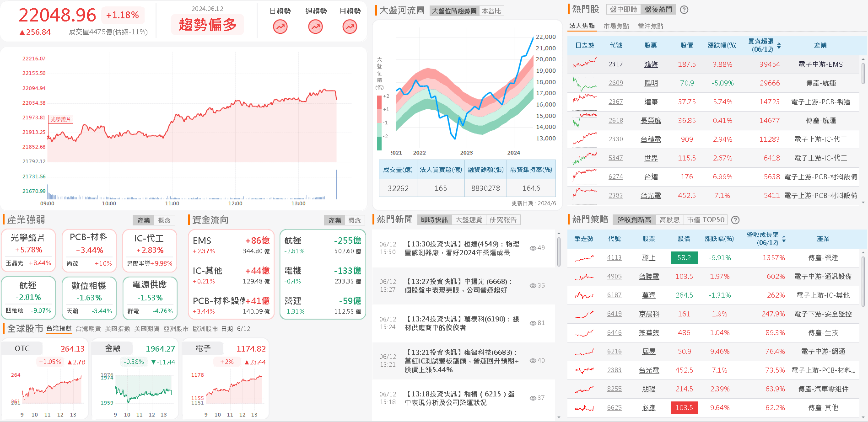Screen dimensions: 868x422
Task: Click hot stocks table scrollbar
Action: coord(863,73)
